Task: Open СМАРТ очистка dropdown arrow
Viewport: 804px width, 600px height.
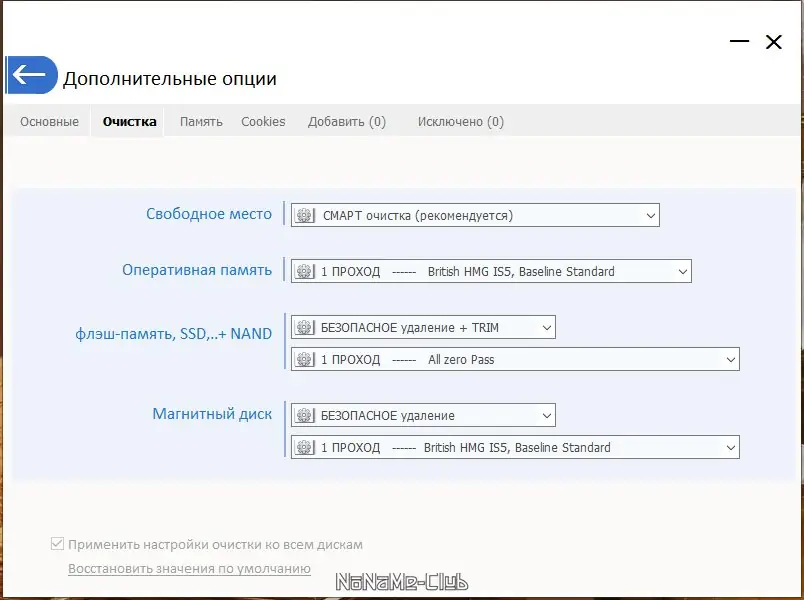Action: pos(650,215)
